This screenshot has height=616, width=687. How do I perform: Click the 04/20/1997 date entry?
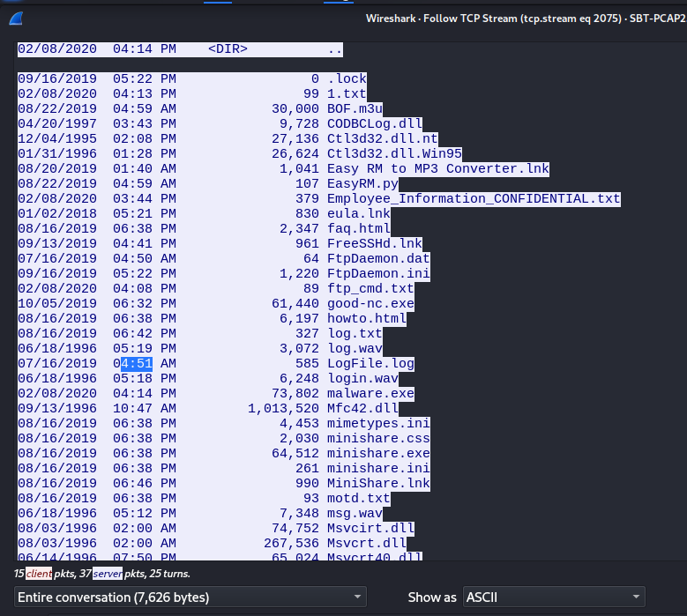(x=57, y=124)
